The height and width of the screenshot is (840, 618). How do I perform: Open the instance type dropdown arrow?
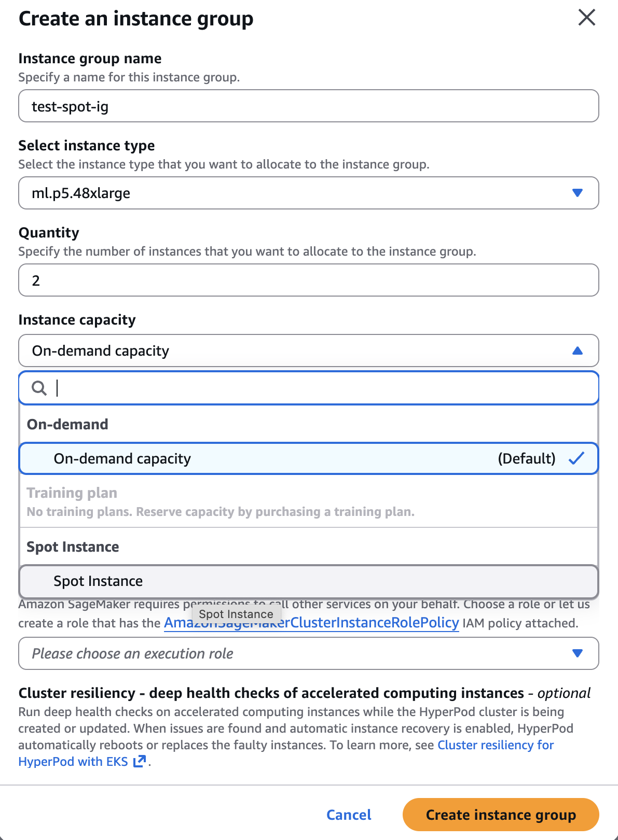coord(577,193)
